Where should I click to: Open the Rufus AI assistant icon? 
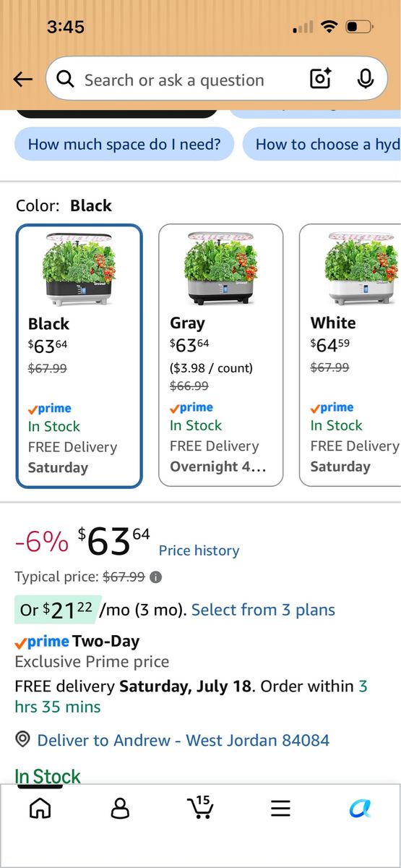pyautogui.click(x=360, y=808)
